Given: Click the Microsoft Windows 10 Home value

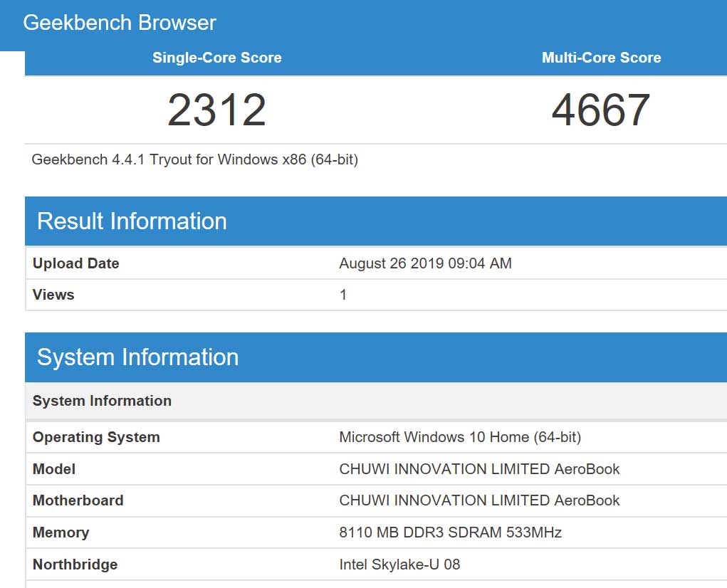Looking at the screenshot, I should pyautogui.click(x=460, y=437).
